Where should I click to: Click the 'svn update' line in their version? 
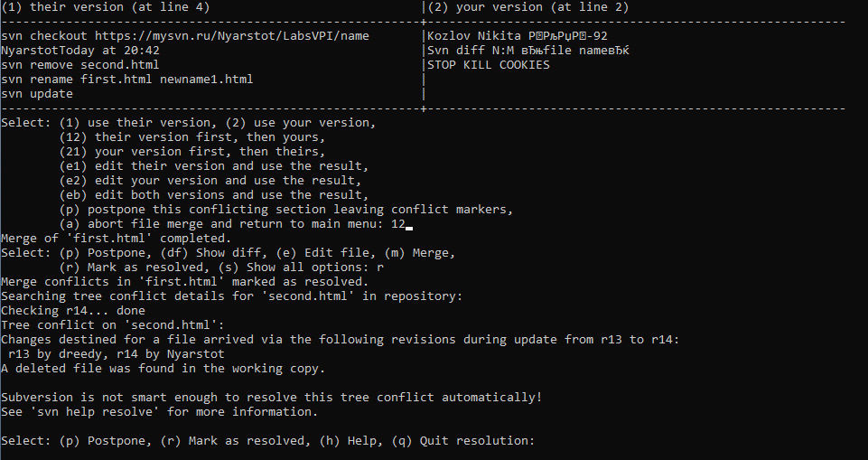click(x=37, y=94)
